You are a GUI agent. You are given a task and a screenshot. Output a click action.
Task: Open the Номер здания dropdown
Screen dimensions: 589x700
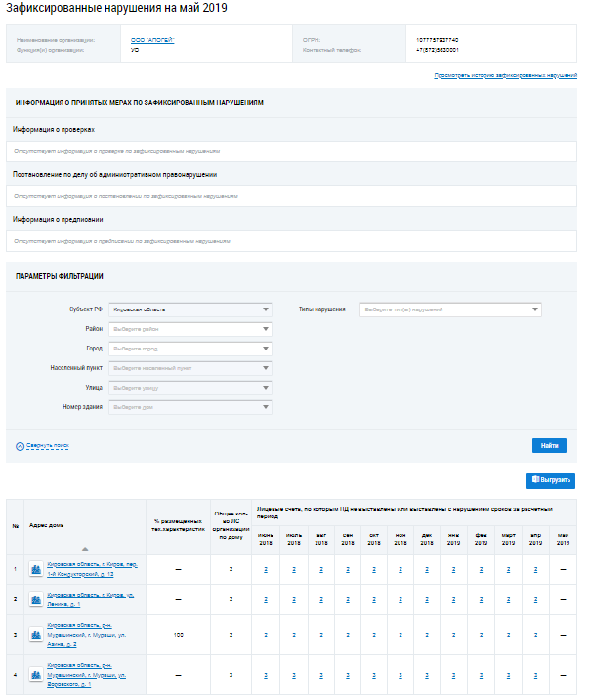tap(189, 407)
